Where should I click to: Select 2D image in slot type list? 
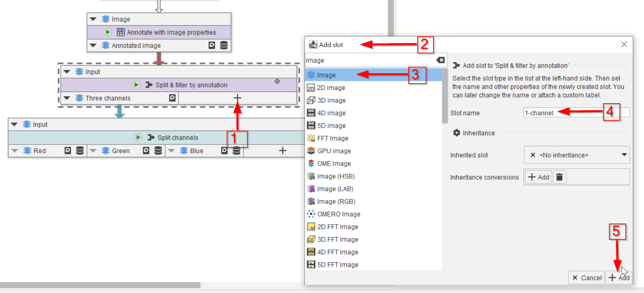click(331, 88)
